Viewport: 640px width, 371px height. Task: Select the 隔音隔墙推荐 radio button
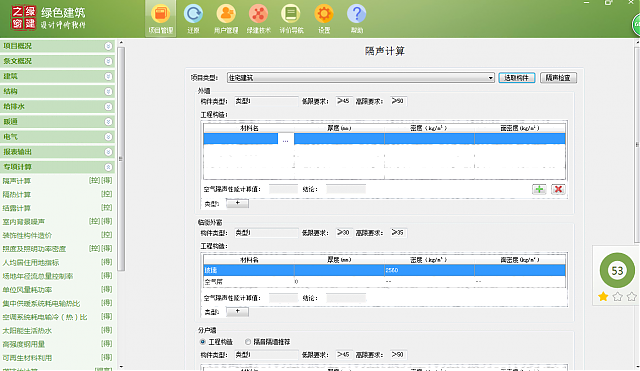click(x=248, y=342)
